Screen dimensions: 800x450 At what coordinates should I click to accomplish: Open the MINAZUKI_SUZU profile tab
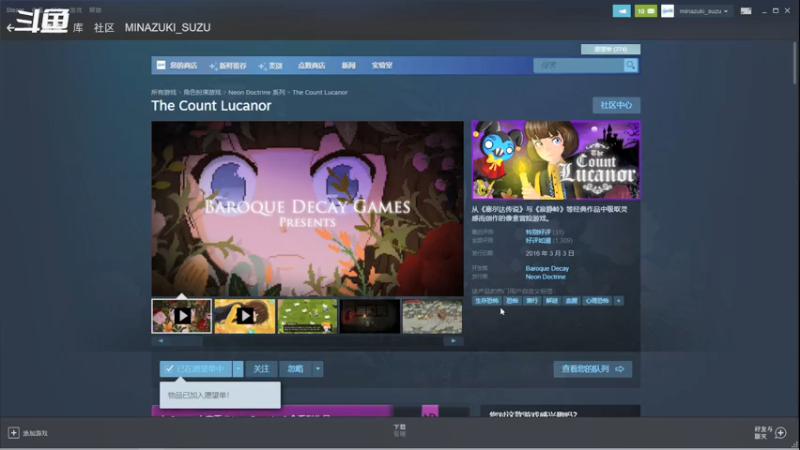click(x=167, y=28)
